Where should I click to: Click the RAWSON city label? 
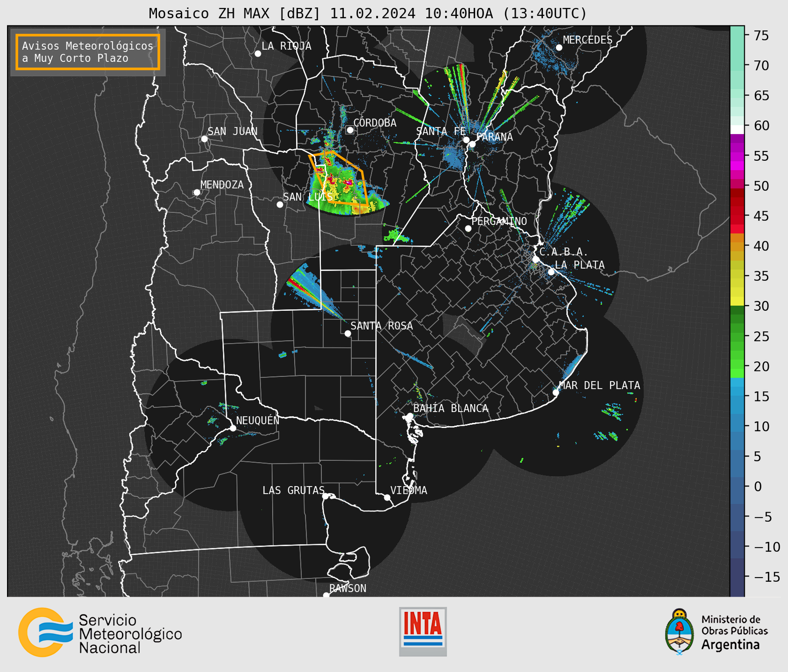tap(348, 588)
